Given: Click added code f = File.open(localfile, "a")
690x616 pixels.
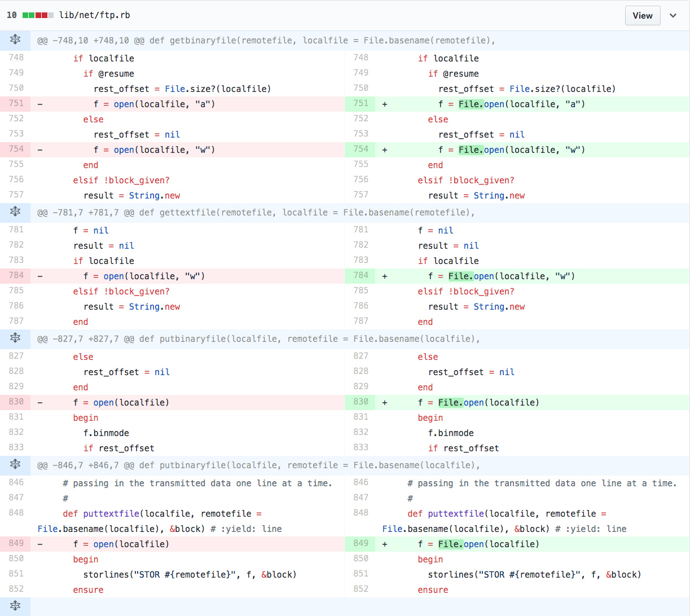Looking at the screenshot, I should tap(512, 104).
